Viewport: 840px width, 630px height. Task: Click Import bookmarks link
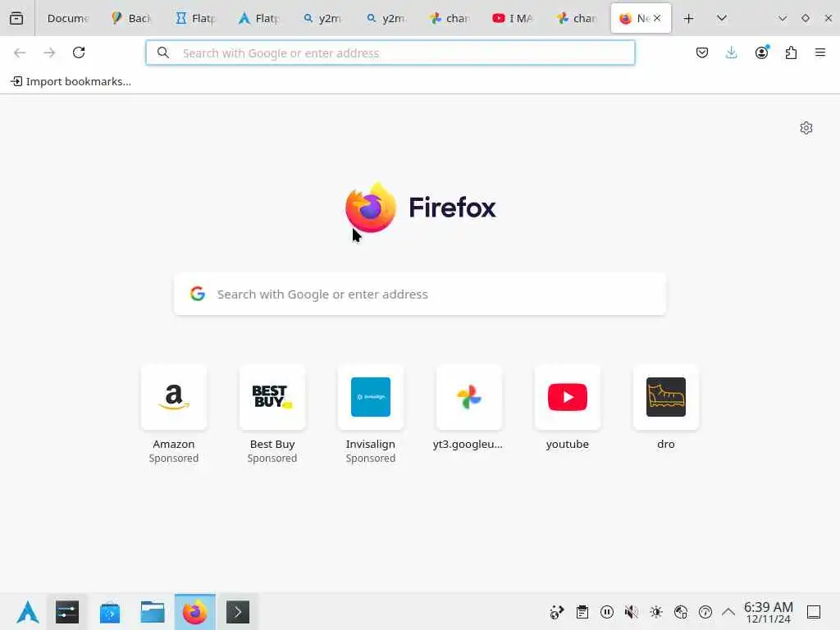coord(71,81)
